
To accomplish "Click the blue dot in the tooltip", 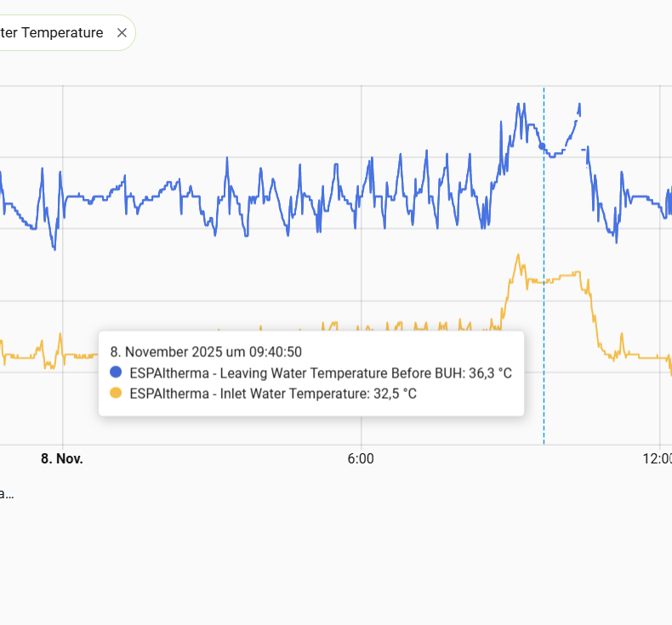I will [117, 372].
